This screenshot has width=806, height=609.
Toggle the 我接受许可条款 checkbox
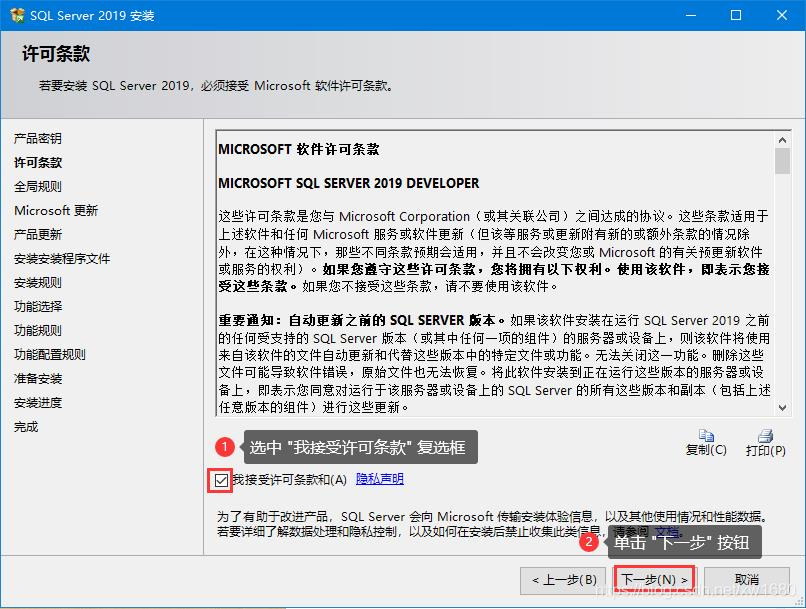[x=221, y=480]
